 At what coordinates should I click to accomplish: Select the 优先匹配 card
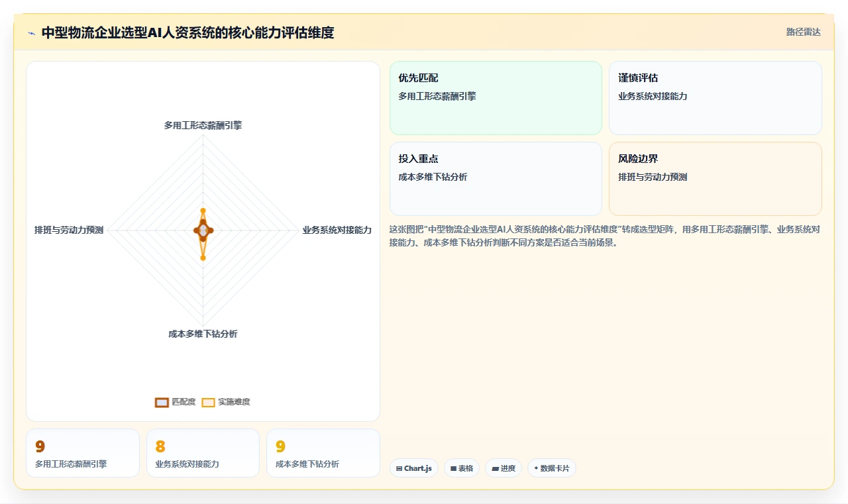coord(496,98)
